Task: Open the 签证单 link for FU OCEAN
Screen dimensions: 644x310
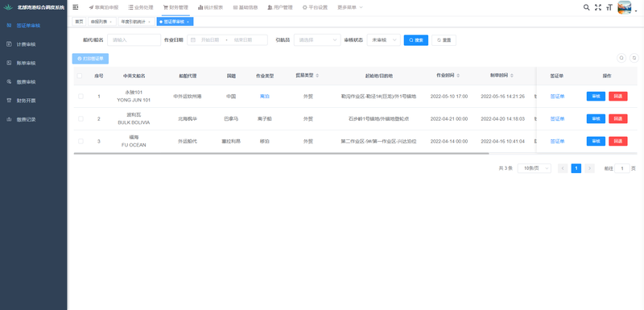Action: (x=557, y=141)
